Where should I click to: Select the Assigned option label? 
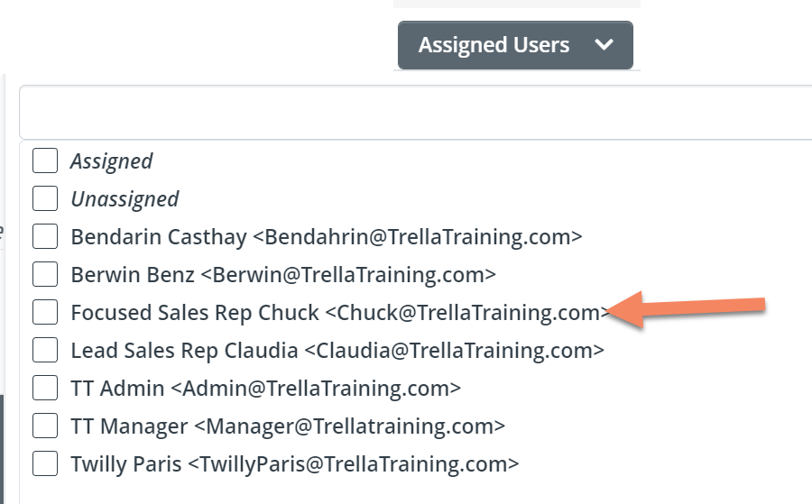111,160
